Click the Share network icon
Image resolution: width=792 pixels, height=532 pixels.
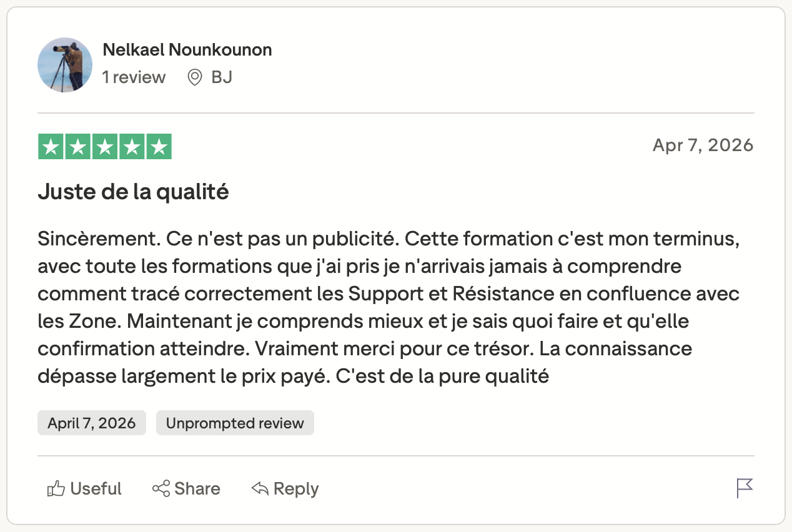coord(161,488)
